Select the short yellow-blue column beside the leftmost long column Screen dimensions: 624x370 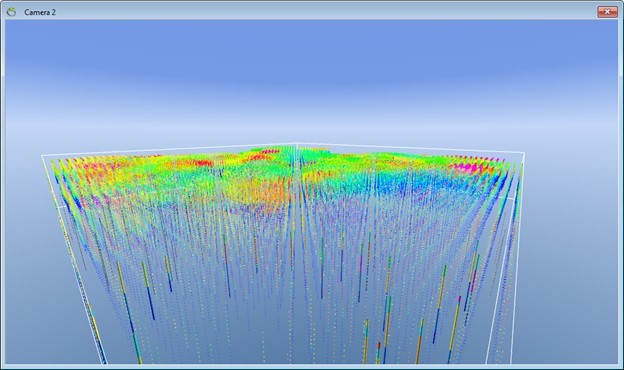point(148,291)
